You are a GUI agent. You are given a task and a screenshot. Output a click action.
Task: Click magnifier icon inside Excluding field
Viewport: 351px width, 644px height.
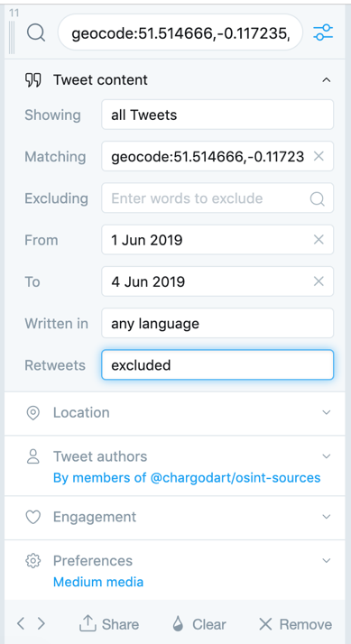(x=318, y=198)
